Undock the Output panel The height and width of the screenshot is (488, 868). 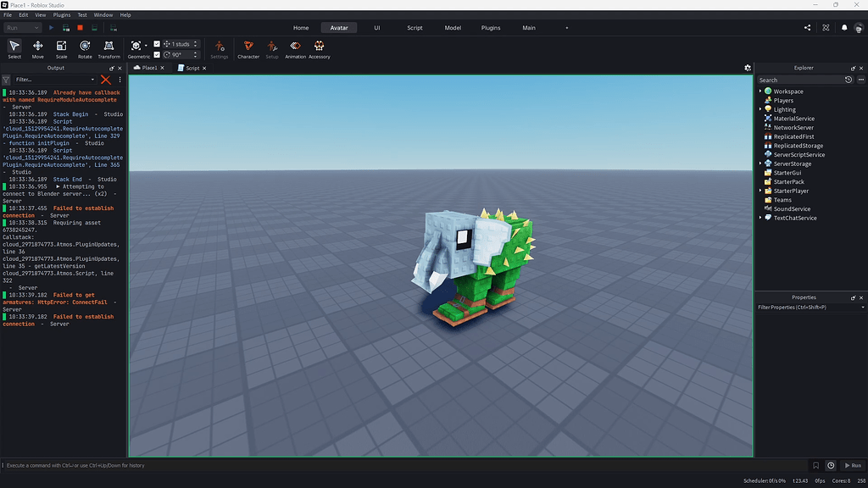click(112, 68)
